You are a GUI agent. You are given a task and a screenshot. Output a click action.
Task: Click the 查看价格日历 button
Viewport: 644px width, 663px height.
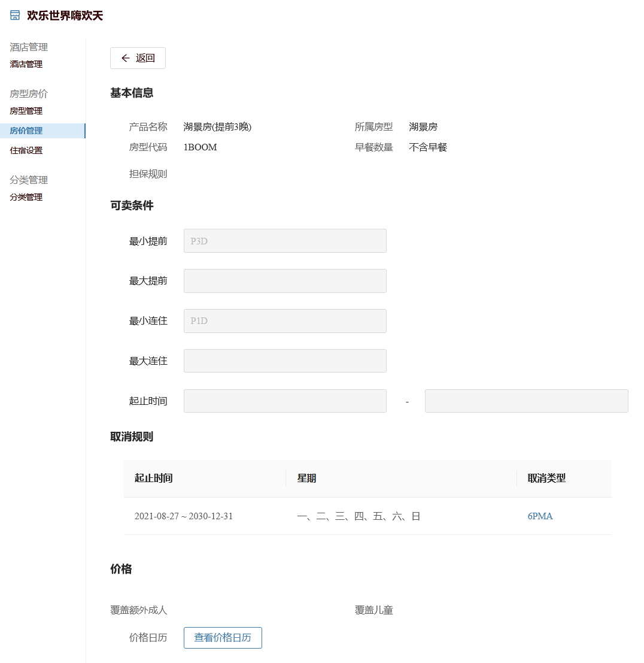(x=223, y=638)
